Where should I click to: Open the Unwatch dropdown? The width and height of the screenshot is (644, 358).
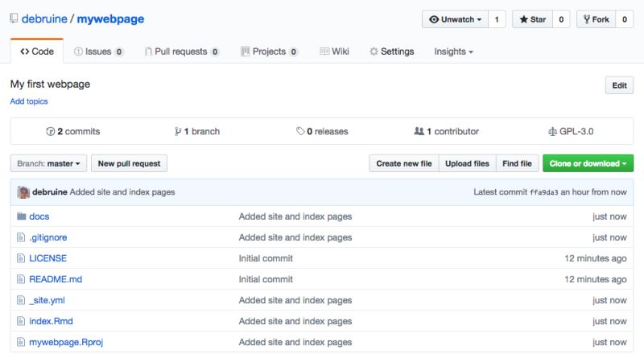coord(455,19)
